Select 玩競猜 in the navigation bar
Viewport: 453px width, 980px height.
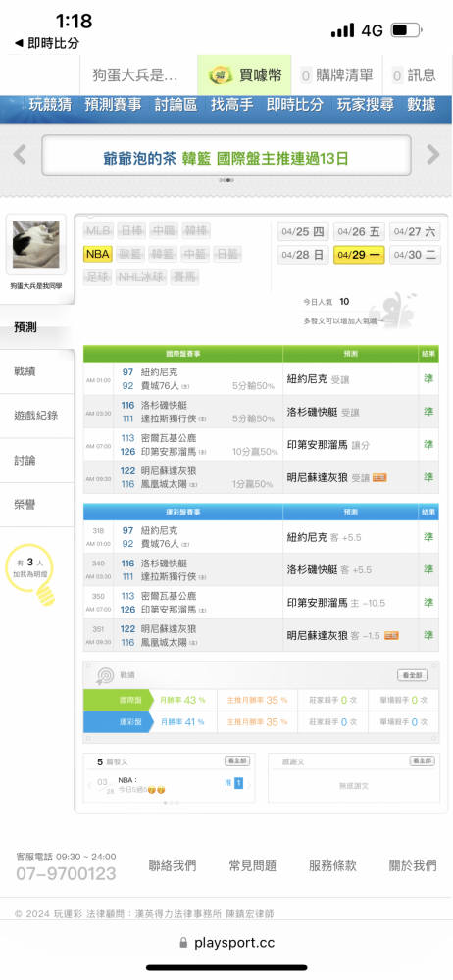click(x=50, y=105)
